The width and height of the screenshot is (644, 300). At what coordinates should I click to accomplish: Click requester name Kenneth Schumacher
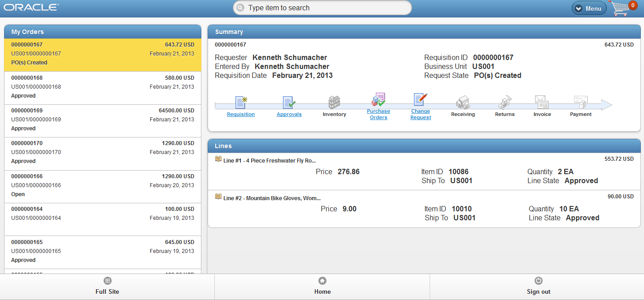pyautogui.click(x=290, y=58)
